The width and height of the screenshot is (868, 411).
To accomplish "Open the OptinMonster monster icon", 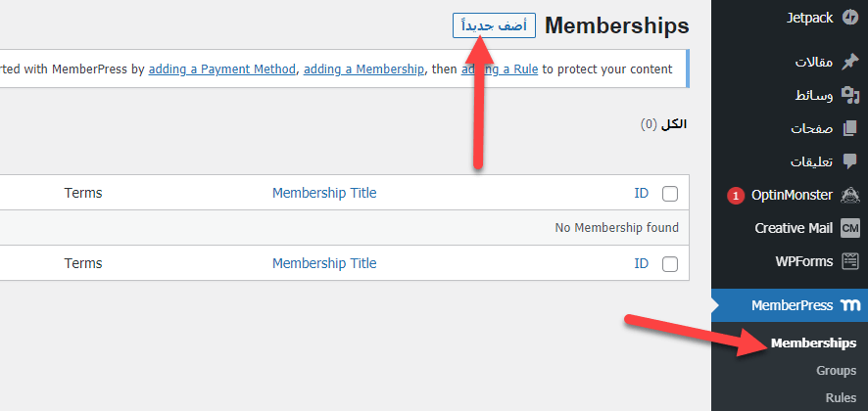I will pyautogui.click(x=849, y=196).
